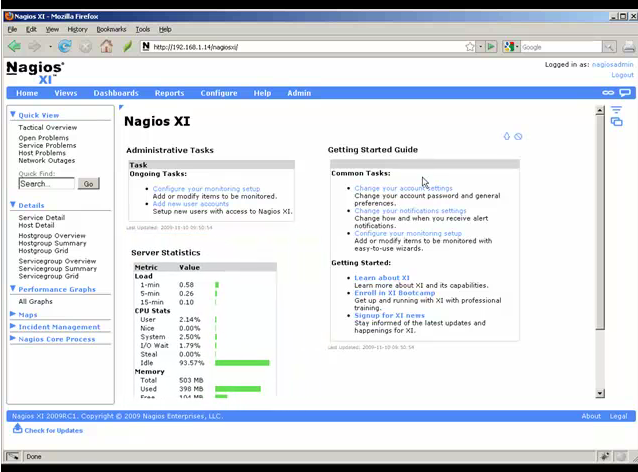The image size is (638, 472).
Task: Collapse the Quick View section
Action: click(13, 115)
